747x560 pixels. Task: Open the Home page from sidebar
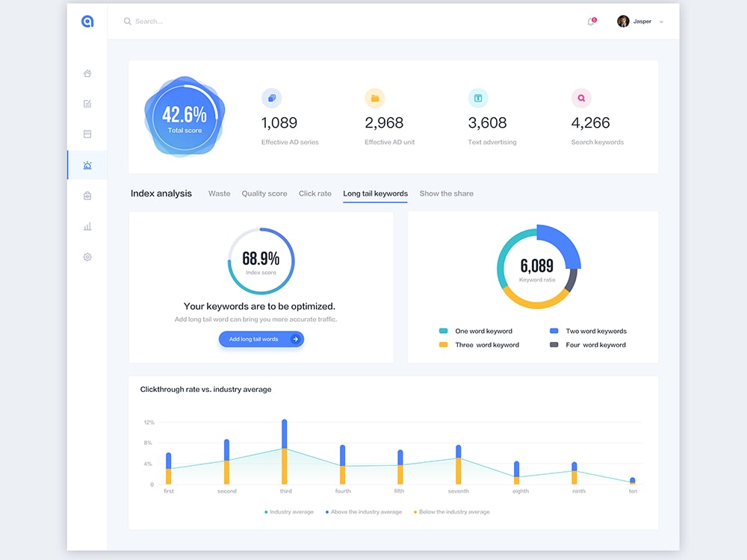pyautogui.click(x=87, y=73)
